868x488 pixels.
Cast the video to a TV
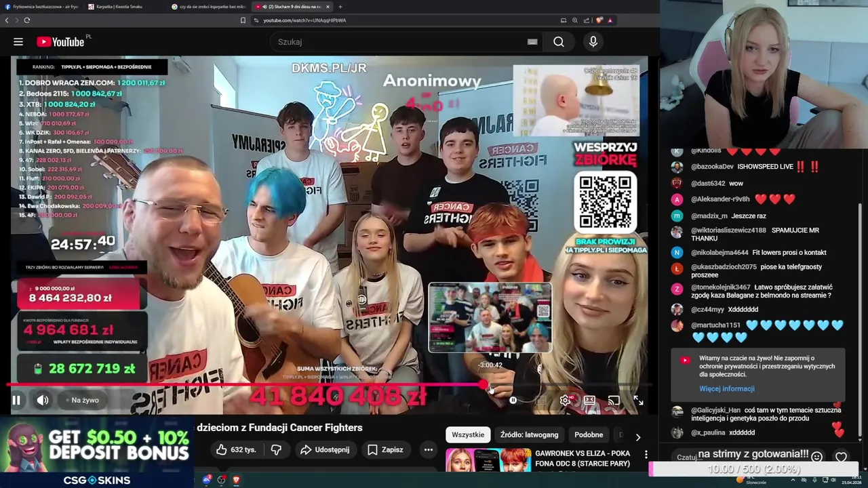click(x=614, y=401)
